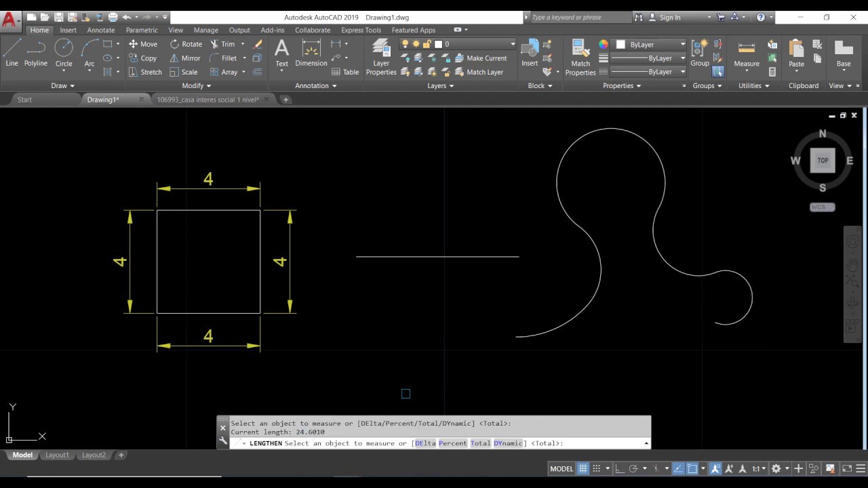
Task: Open the Insert ribbon tab
Action: click(x=68, y=30)
